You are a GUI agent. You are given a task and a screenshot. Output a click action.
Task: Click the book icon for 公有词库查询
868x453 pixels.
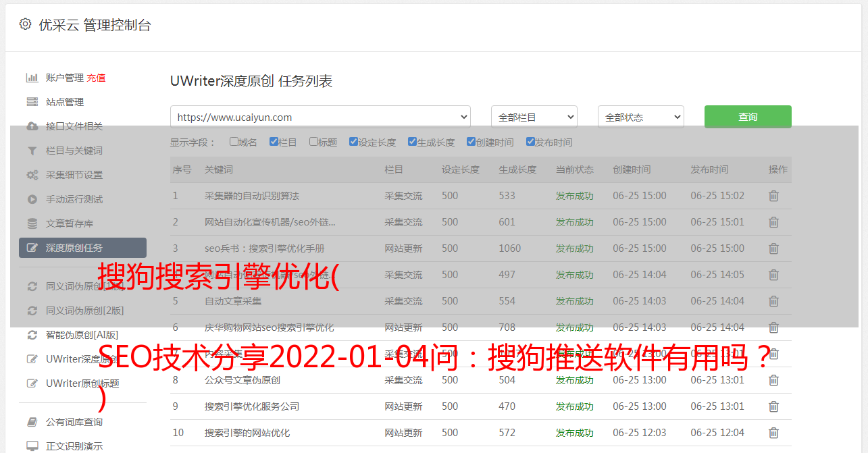tap(32, 422)
